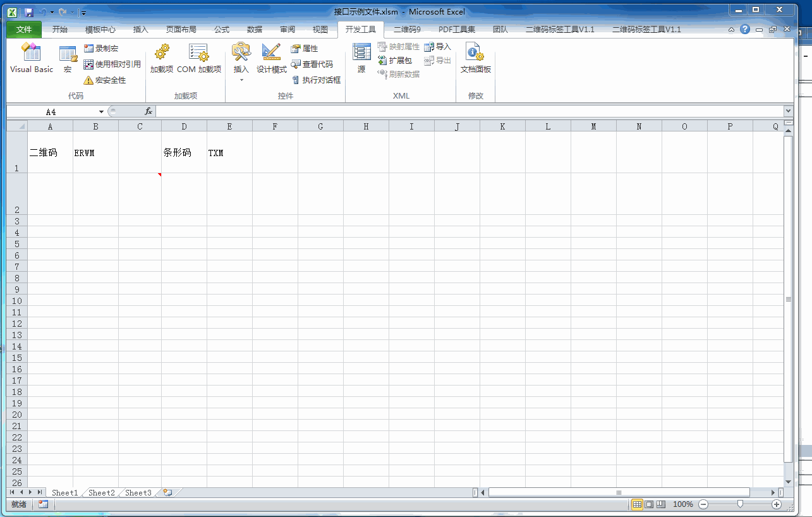Click the horizontal scrollbar thumb
The height and width of the screenshot is (517, 812).
tap(619, 492)
